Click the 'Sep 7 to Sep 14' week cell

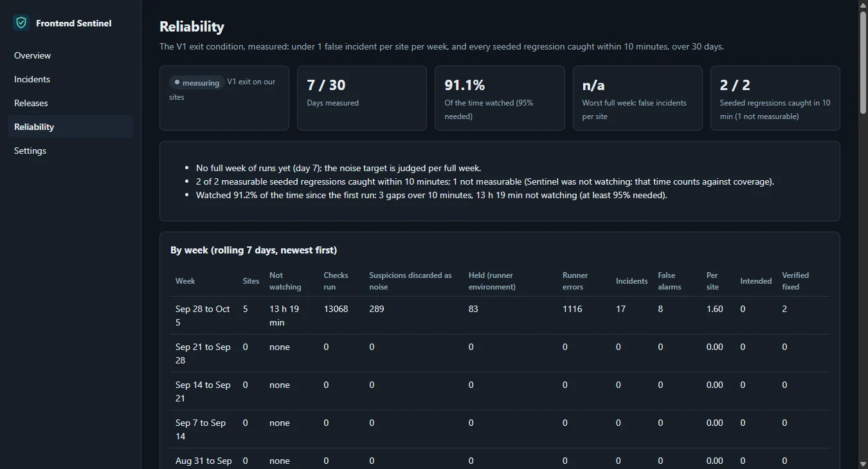pos(201,429)
